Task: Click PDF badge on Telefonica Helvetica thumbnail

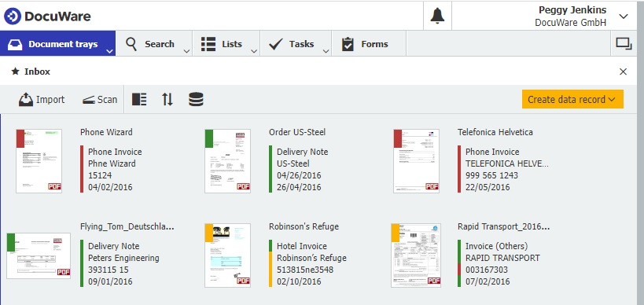Action: tap(432, 186)
